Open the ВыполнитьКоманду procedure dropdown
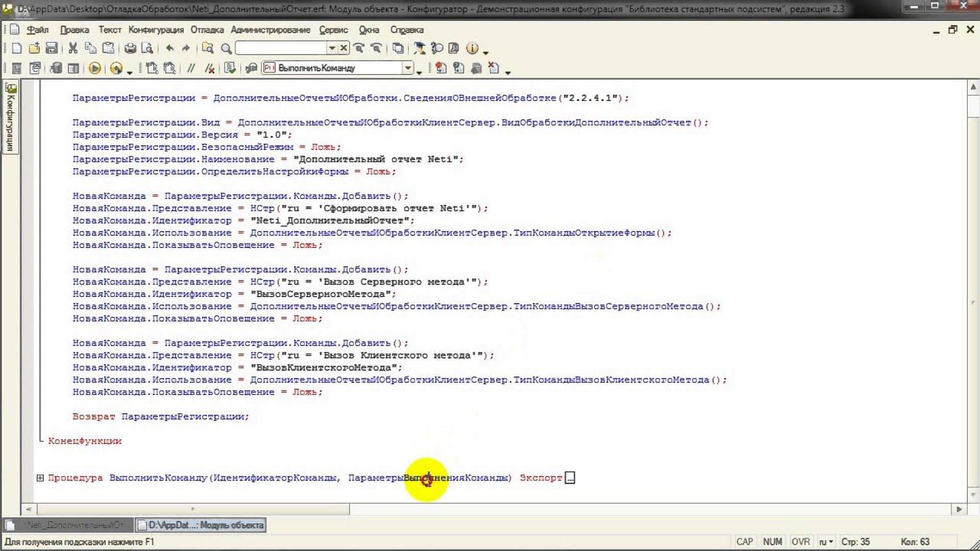Image resolution: width=980 pixels, height=551 pixels. [x=408, y=68]
